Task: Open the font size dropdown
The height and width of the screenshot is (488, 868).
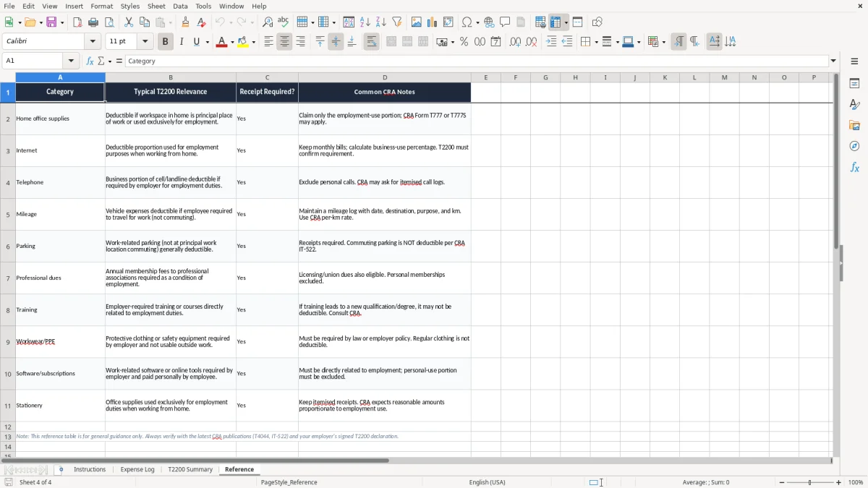Action: (x=145, y=42)
